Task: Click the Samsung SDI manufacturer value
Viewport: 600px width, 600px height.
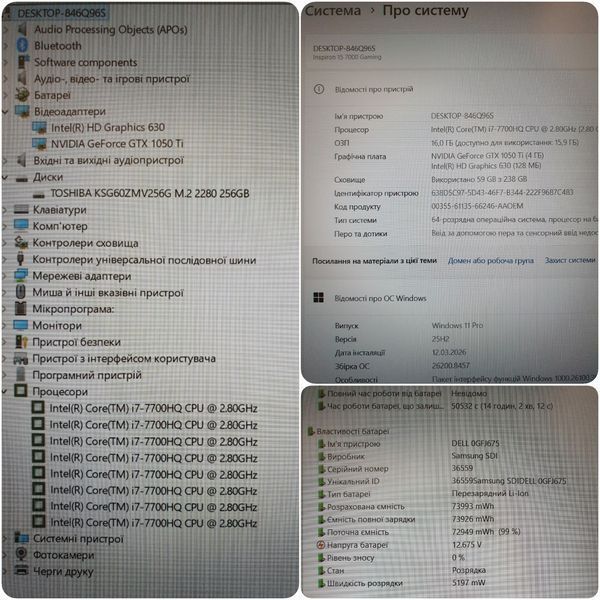Action: click(474, 456)
